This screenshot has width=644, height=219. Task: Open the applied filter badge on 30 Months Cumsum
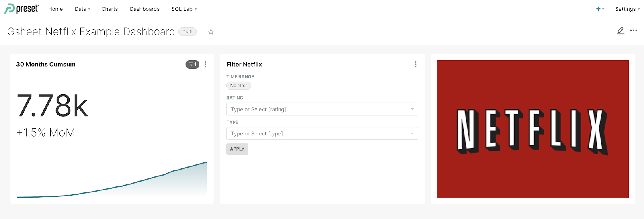coord(192,64)
